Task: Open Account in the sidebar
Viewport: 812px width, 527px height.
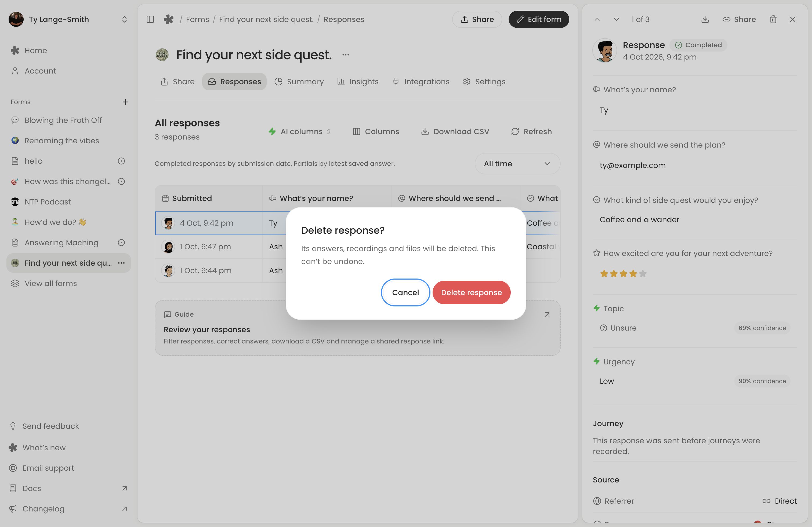Action: (68, 71)
